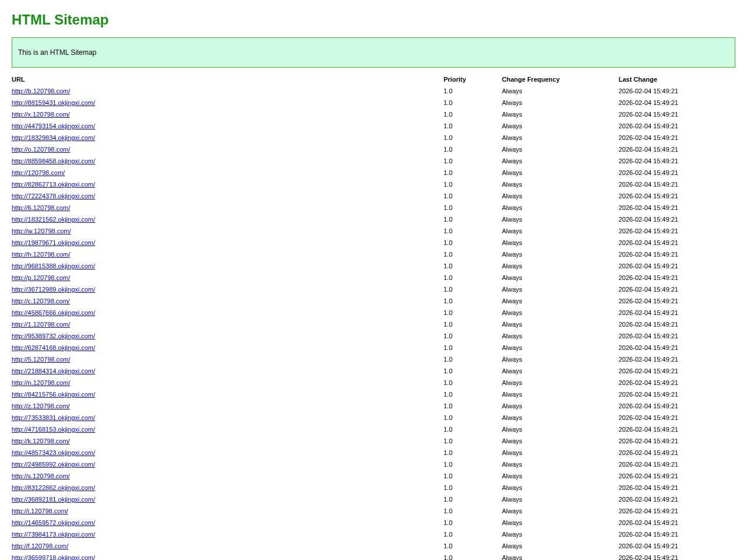Click http://14659572.okjingxi.com/ link
The height and width of the screenshot is (560, 747).
tap(53, 523)
